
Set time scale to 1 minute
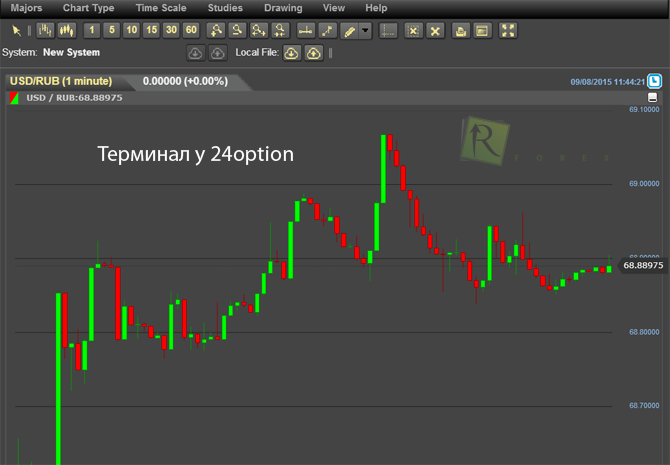[91, 30]
